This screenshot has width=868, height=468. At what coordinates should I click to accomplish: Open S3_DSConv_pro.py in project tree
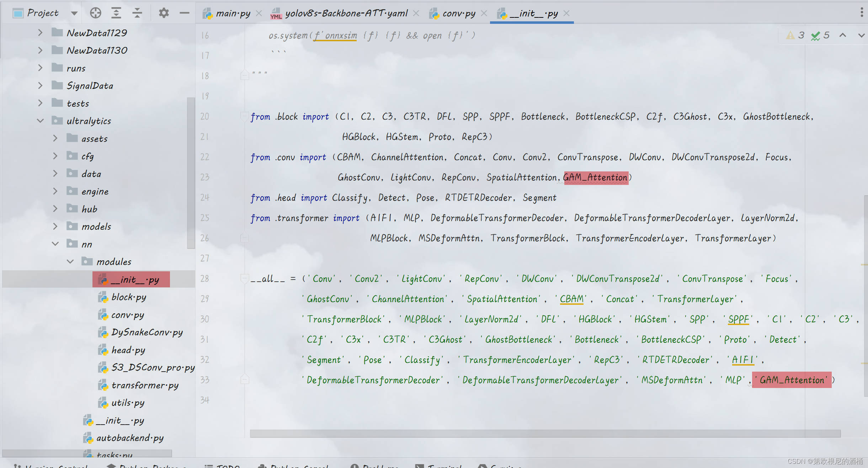tap(153, 367)
